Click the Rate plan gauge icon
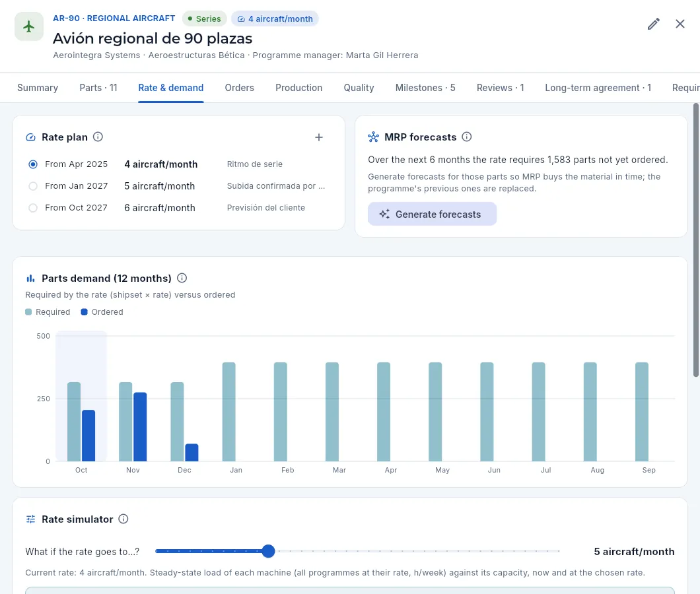This screenshot has height=594, width=700. [x=31, y=137]
